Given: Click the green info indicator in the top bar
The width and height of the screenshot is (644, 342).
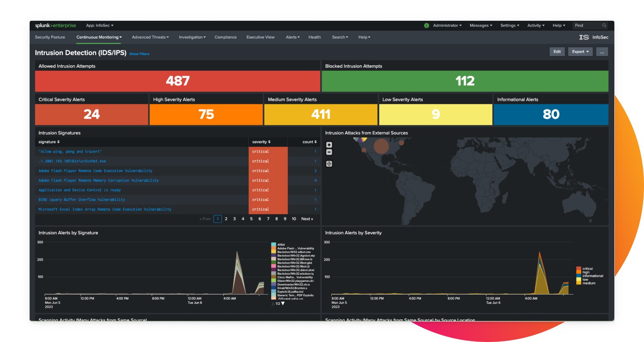Looking at the screenshot, I should 426,25.
